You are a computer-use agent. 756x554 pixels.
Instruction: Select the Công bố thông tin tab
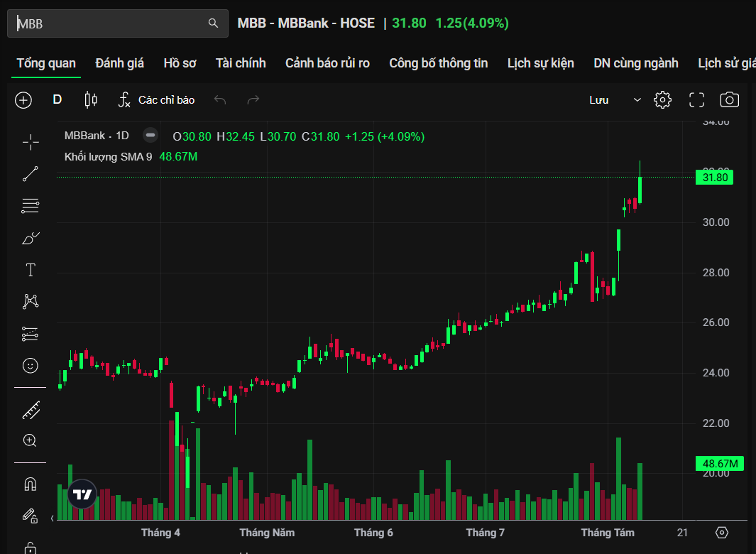438,63
